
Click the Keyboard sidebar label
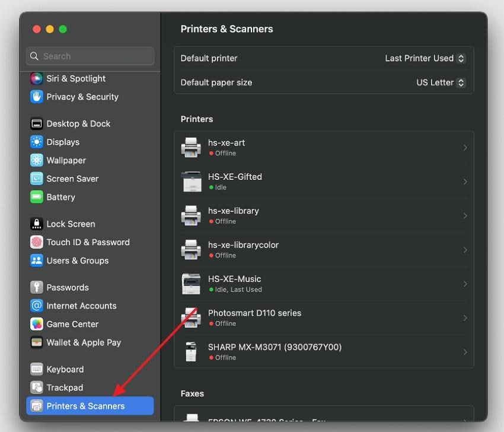(x=65, y=370)
